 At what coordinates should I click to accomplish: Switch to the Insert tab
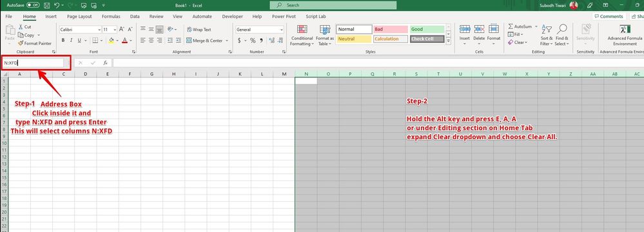point(51,16)
